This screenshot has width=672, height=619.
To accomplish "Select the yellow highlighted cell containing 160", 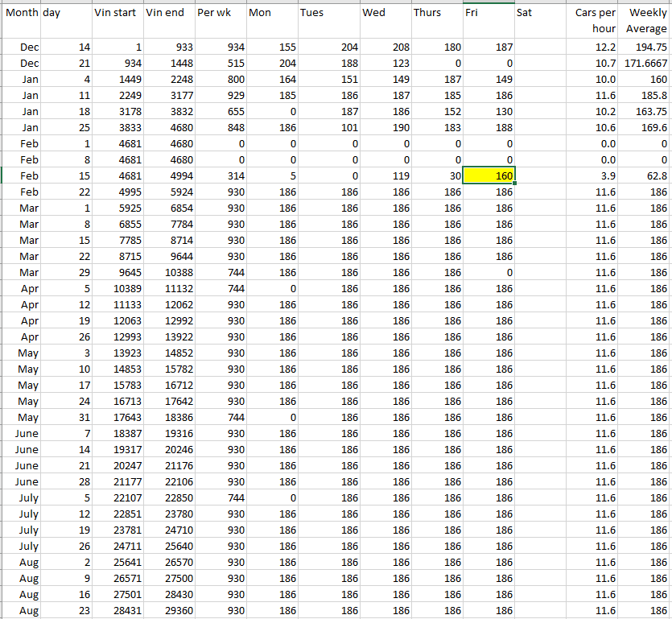I will tap(489, 175).
